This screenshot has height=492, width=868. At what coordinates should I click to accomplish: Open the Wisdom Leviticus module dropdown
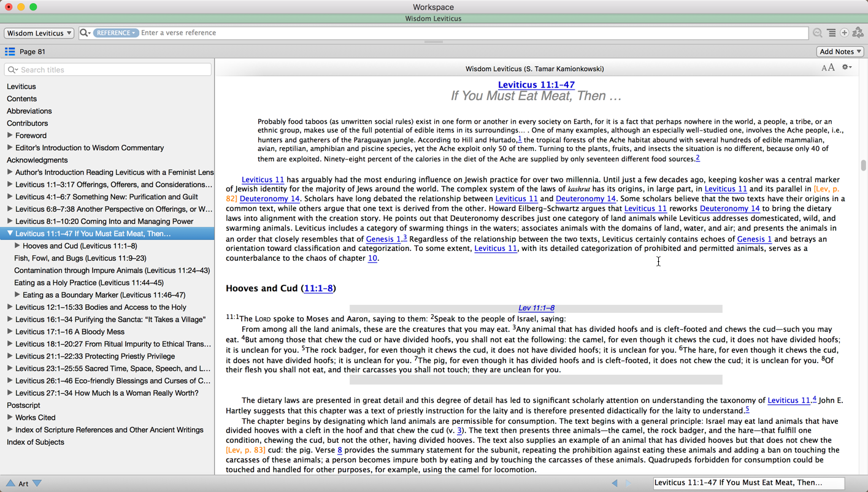pos(39,33)
